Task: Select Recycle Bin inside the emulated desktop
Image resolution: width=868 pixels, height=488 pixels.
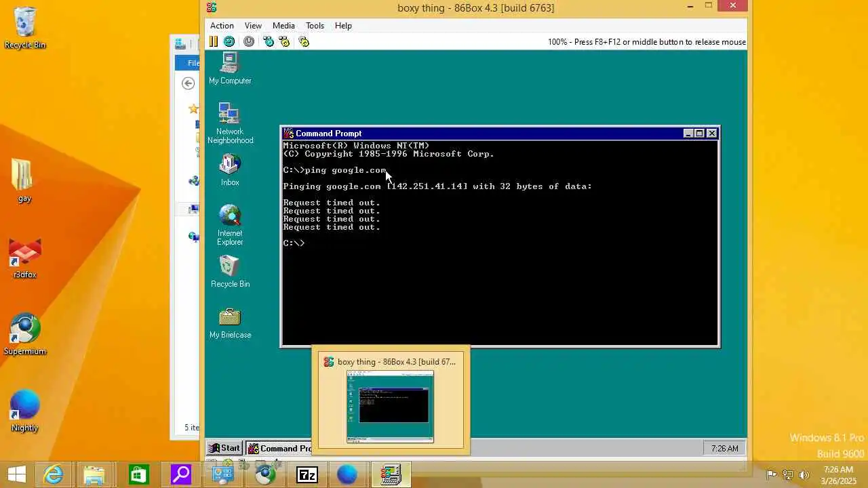Action: 230,272
